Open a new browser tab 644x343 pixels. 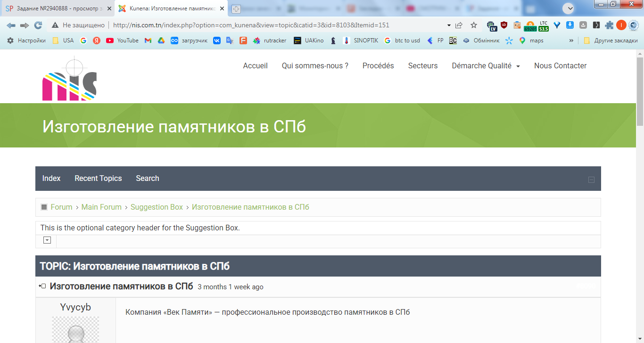(236, 8)
